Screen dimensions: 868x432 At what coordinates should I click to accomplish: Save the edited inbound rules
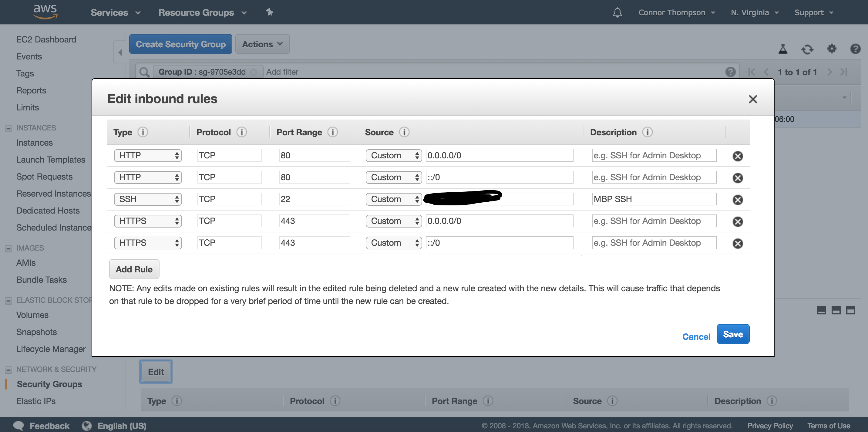[x=733, y=334]
